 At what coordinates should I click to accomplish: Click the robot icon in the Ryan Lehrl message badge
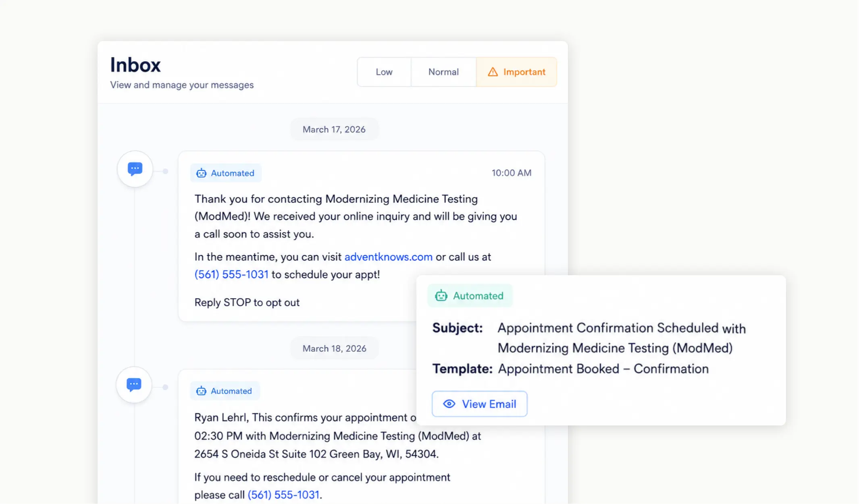[x=201, y=391]
